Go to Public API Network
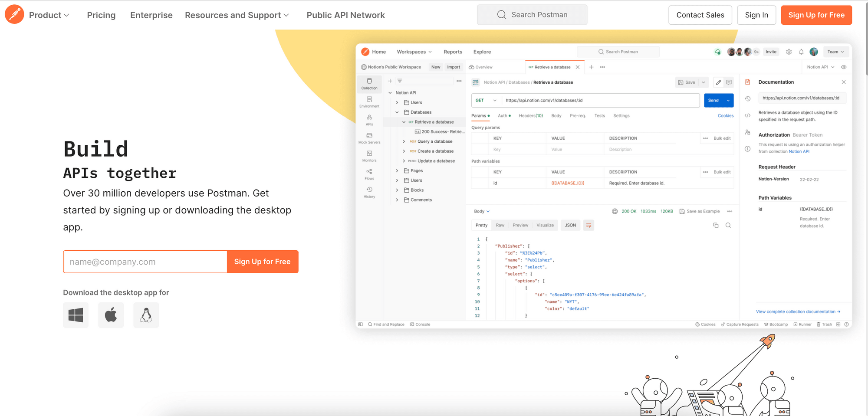868x416 pixels. pos(345,15)
